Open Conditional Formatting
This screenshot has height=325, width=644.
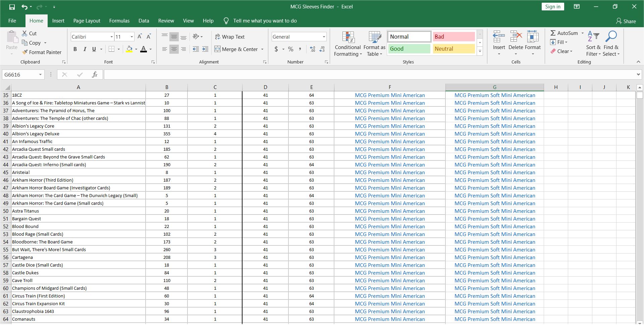click(x=348, y=44)
